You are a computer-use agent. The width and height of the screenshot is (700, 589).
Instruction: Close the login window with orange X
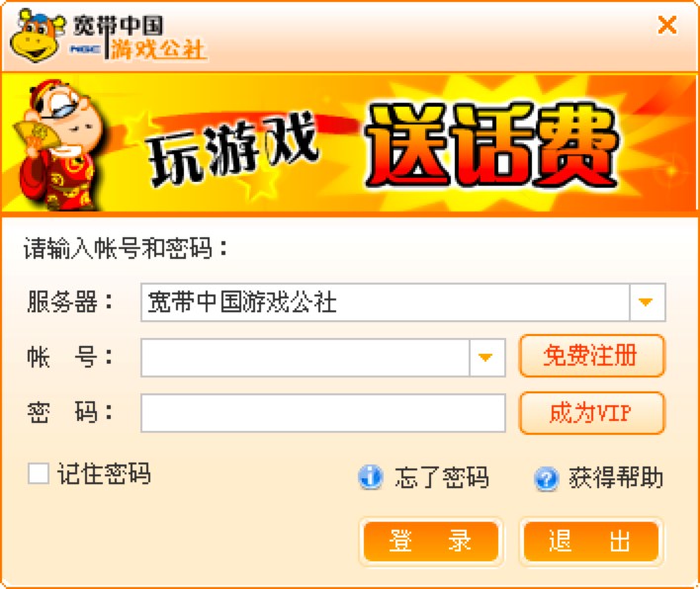click(667, 25)
